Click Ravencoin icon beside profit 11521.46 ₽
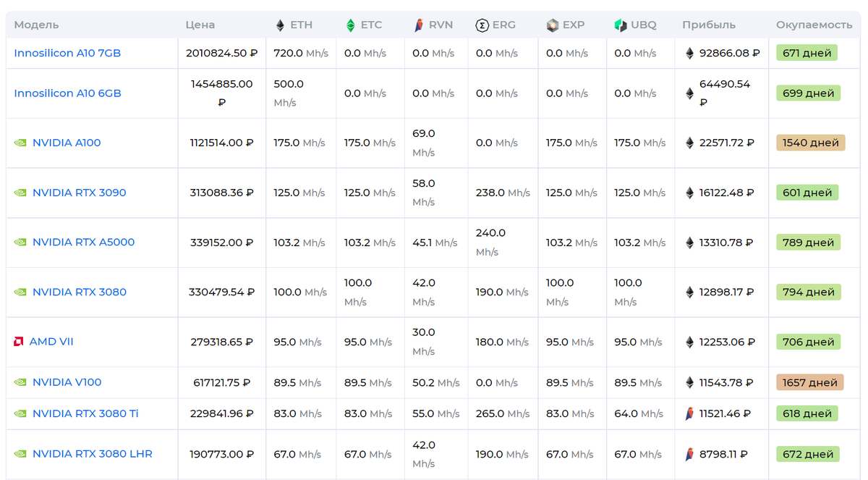 [x=689, y=414]
